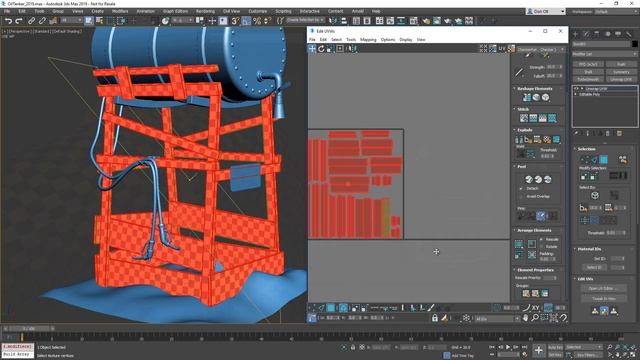Select the Freeform mode icon in Edit UVWs
Viewport: 640px width, 360px height.
(x=340, y=49)
